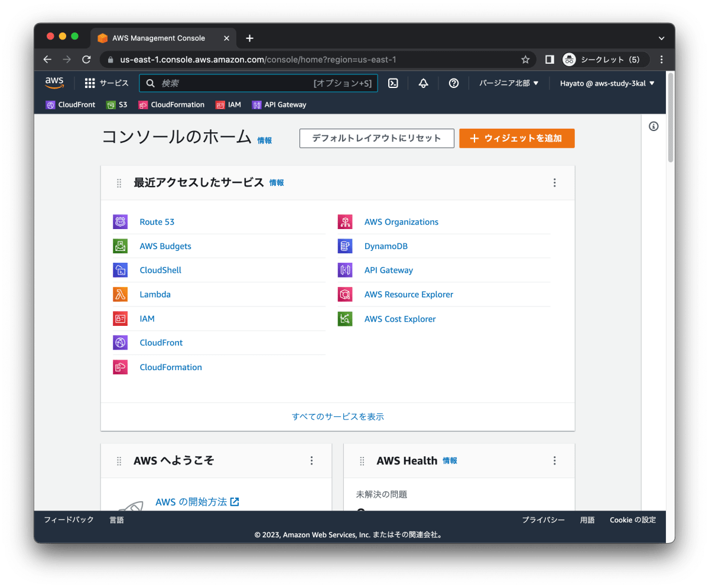Screen dimensions: 709x588
Task: Open options menu for AWS Health widget
Action: (554, 461)
